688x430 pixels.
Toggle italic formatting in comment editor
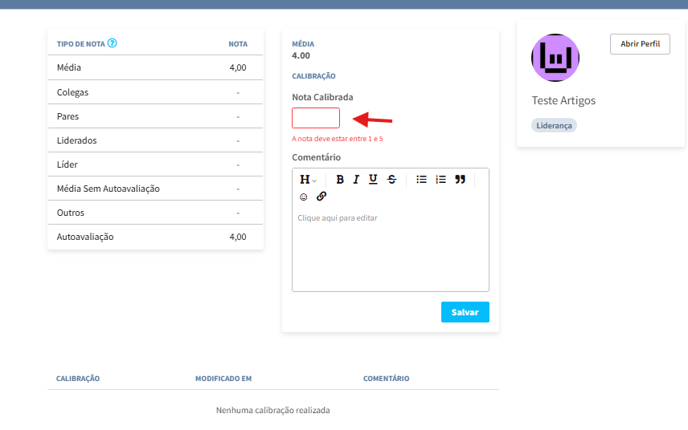pos(356,179)
